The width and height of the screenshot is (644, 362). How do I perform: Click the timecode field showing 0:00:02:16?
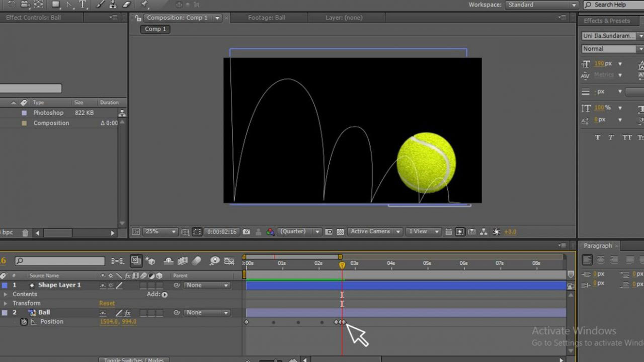pyautogui.click(x=221, y=232)
